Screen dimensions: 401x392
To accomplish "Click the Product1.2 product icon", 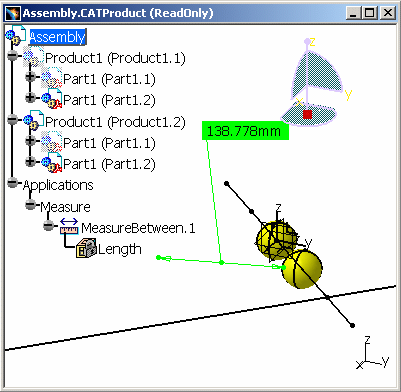I will (33, 121).
